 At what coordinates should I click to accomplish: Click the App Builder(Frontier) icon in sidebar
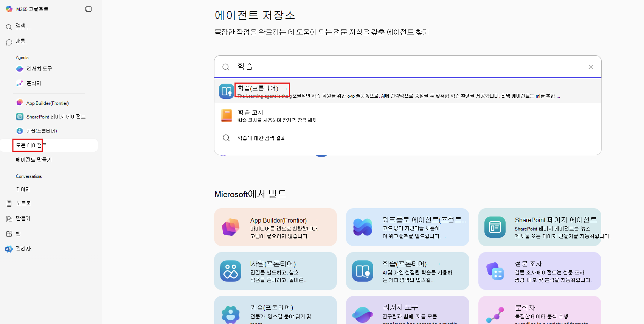[x=20, y=103]
